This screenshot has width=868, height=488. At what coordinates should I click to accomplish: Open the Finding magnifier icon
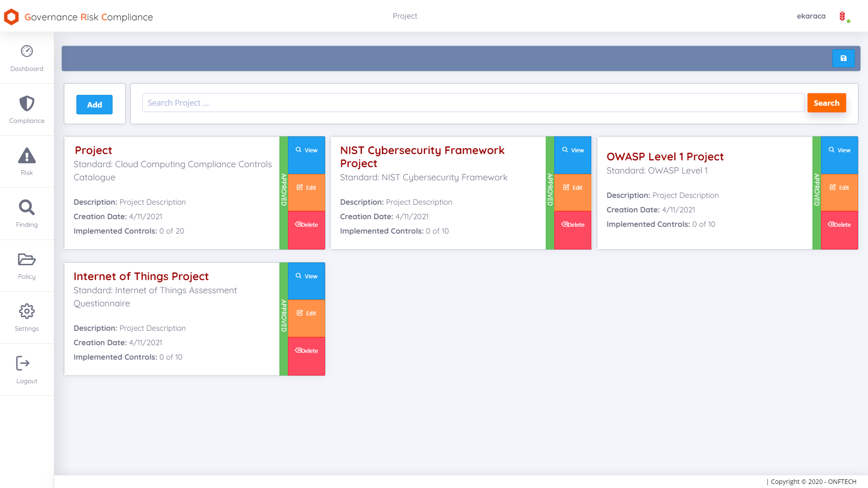(x=27, y=207)
